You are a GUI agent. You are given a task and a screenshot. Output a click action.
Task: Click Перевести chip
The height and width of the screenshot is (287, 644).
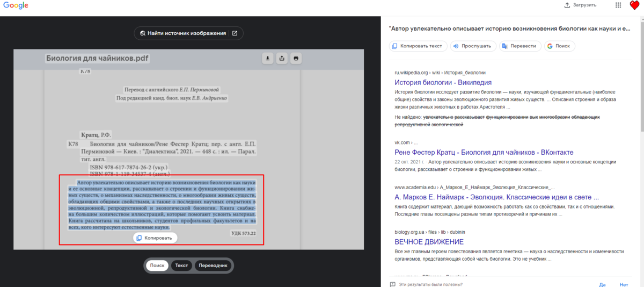519,46
